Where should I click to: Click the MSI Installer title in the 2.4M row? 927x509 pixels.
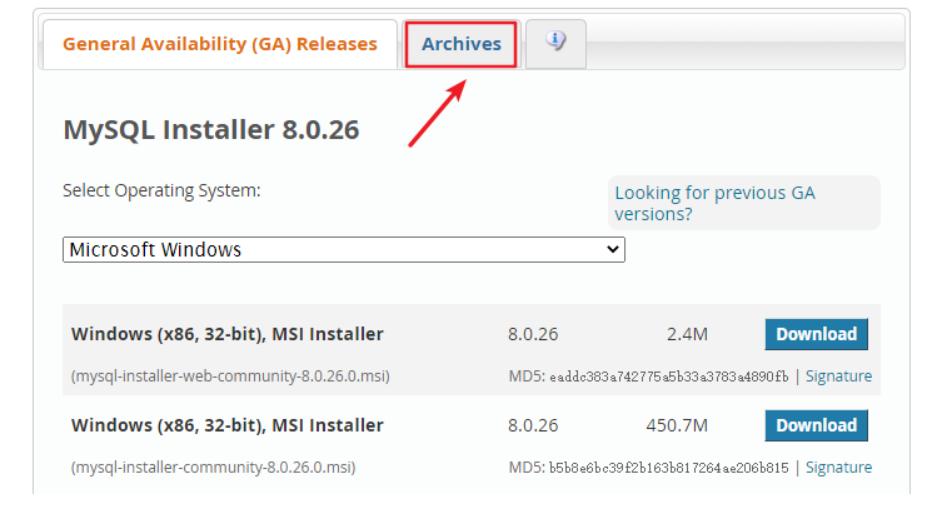pyautogui.click(x=227, y=334)
